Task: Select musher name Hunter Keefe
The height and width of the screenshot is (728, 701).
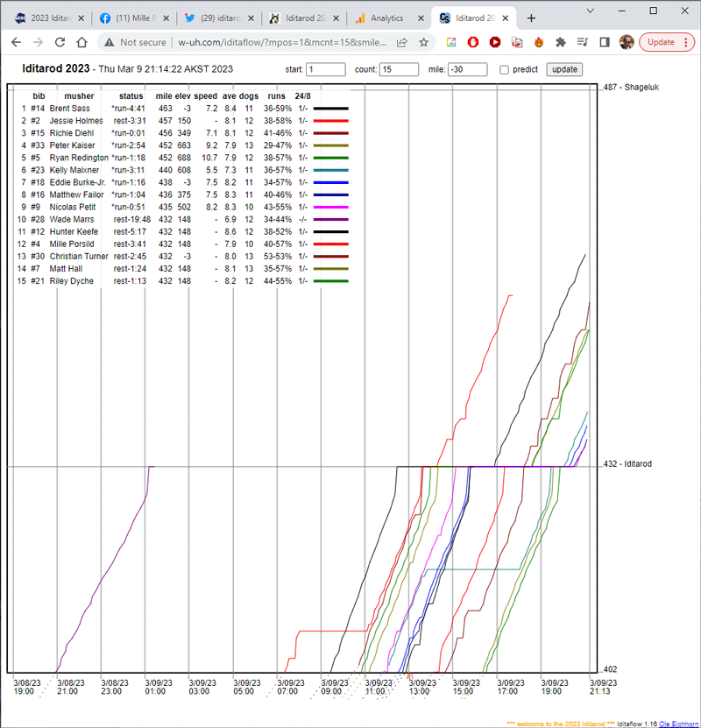Action: pos(74,231)
